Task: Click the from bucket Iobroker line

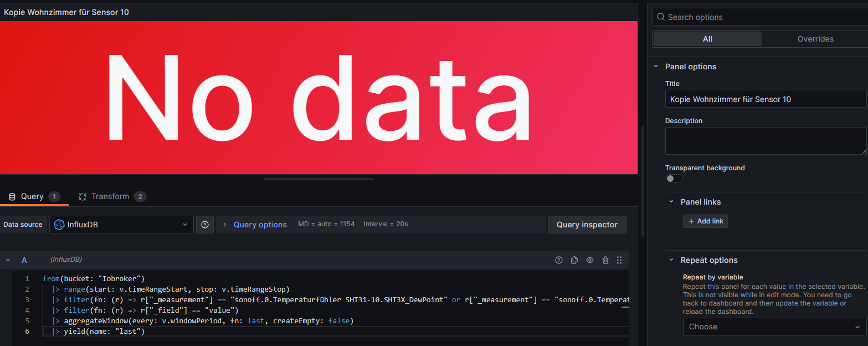Action: click(94, 278)
